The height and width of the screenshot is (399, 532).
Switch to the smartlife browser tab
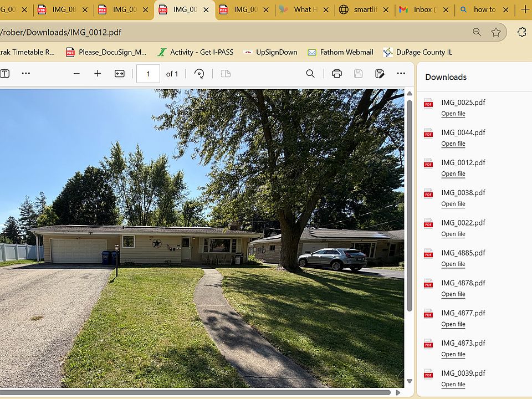coord(362,9)
